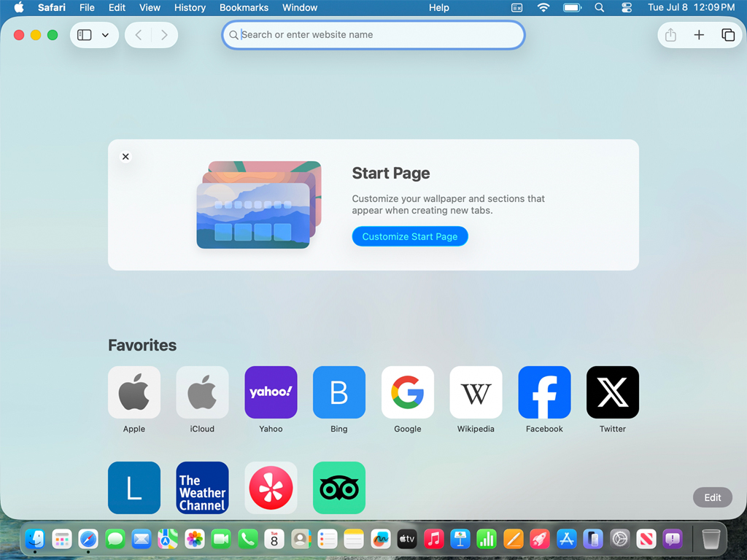Open the Bookmarks menu
The image size is (747, 560).
(244, 7)
